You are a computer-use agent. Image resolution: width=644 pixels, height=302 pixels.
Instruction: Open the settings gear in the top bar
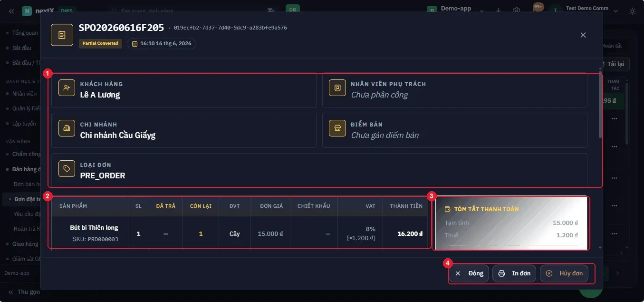[x=517, y=10]
